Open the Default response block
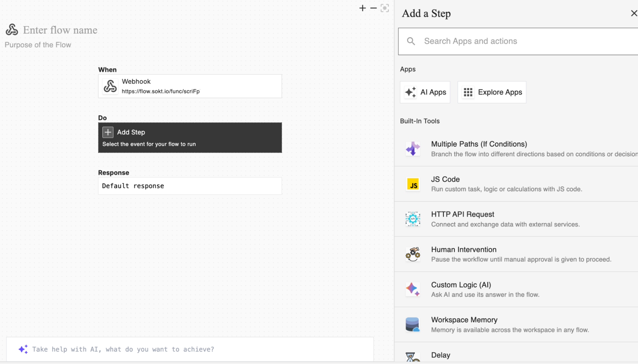The width and height of the screenshot is (638, 364). (x=190, y=186)
